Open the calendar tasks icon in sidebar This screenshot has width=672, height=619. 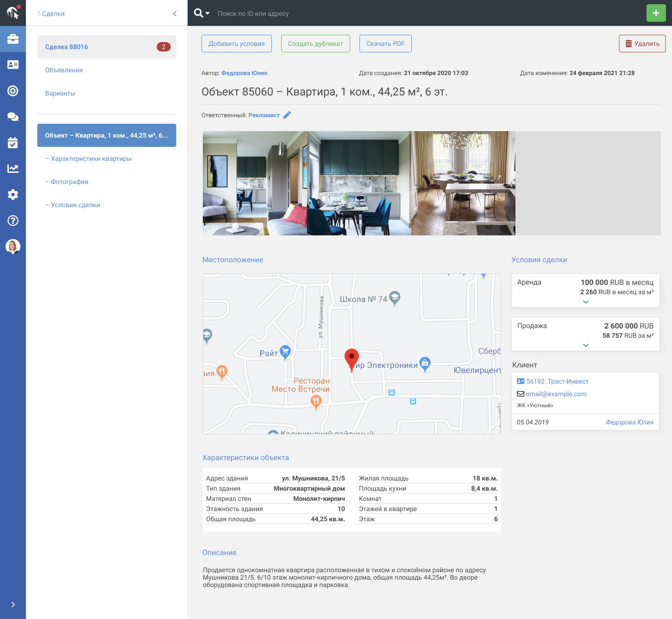[13, 143]
